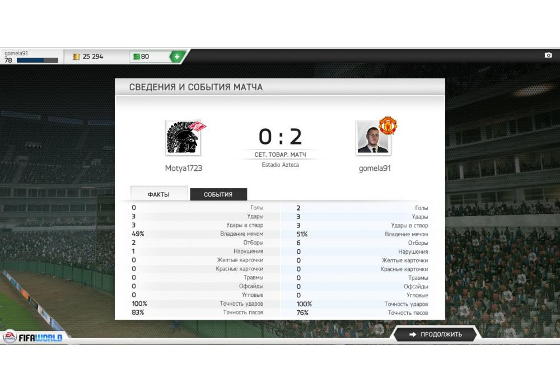This screenshot has width=560, height=392.
Task: Click the gold coins stack icon
Action: (76, 57)
